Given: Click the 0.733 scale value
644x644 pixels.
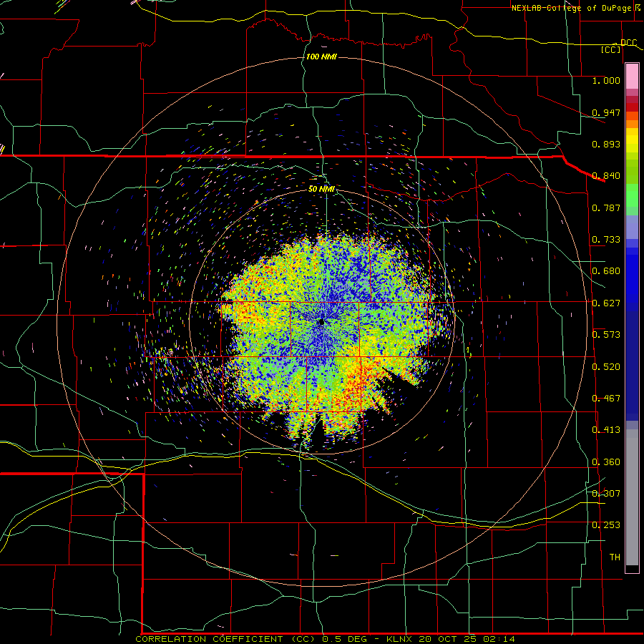Looking at the screenshot, I should [x=606, y=240].
